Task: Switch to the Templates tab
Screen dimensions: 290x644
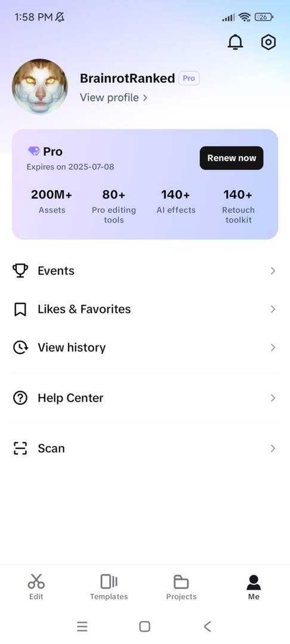Action: (109, 587)
